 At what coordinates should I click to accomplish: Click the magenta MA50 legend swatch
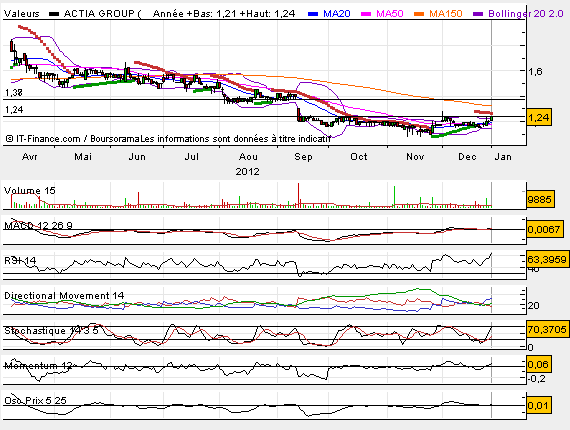(x=366, y=14)
